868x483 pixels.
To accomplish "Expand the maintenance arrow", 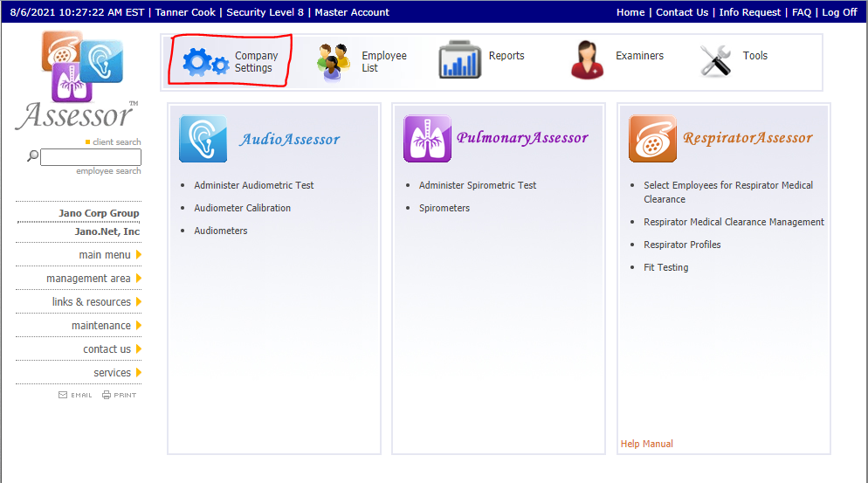I will (138, 325).
